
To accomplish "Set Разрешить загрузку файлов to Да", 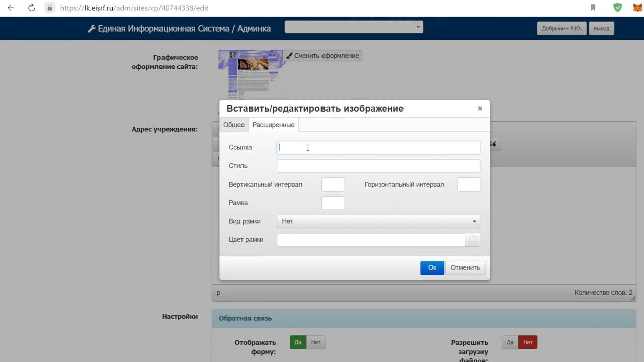I will (510, 342).
